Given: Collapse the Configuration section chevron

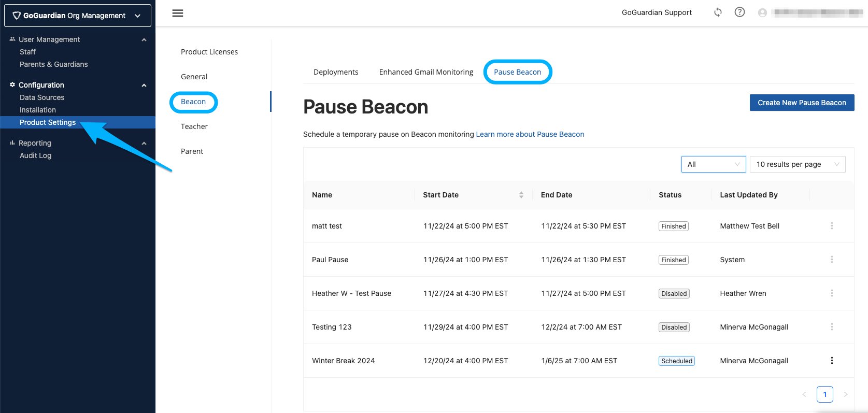Looking at the screenshot, I should [x=144, y=86].
